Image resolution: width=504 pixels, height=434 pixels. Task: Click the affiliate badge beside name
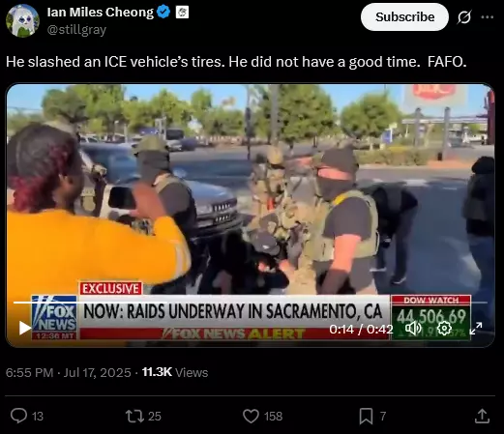tap(182, 13)
